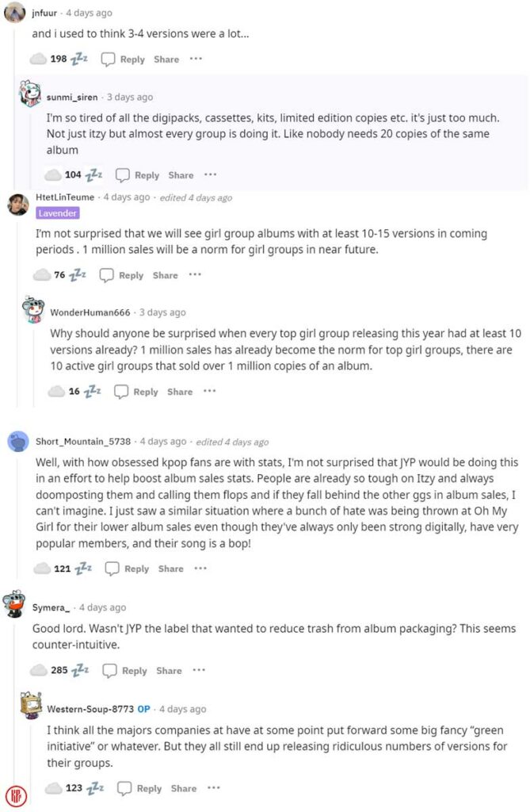Click the speech bubble icon under HtetLinTeume's comment
The height and width of the screenshot is (812, 530).
tap(105, 275)
